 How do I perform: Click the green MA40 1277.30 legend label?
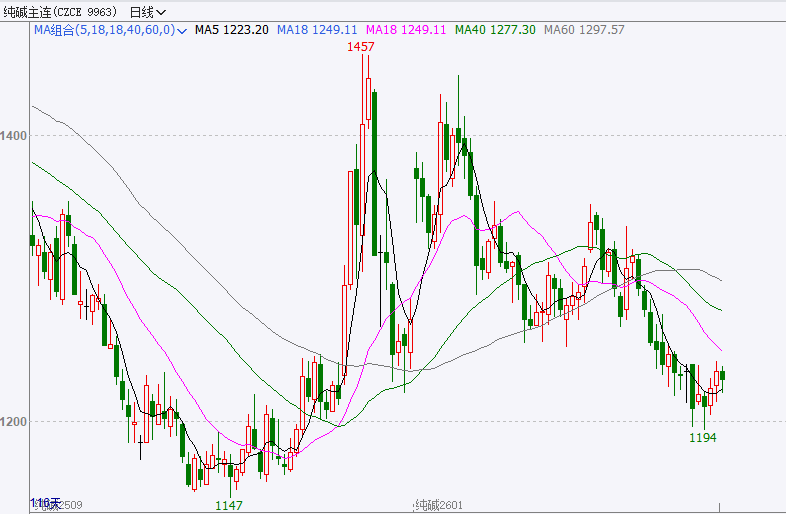495,30
